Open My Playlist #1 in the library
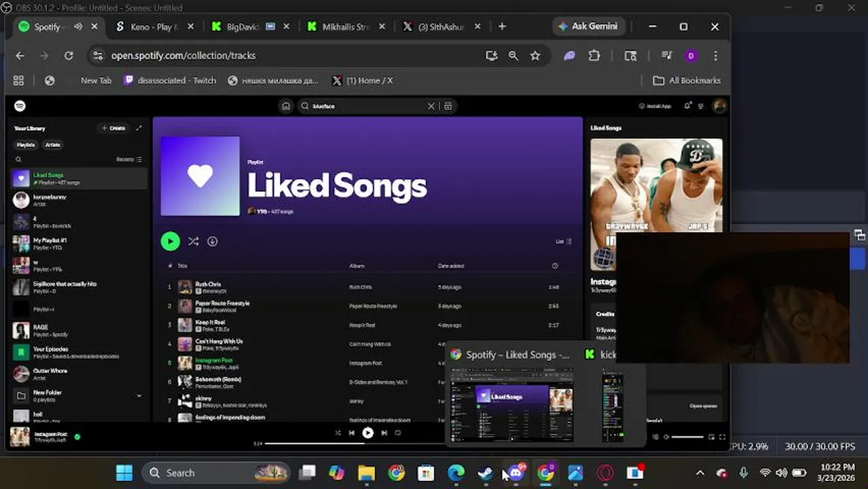Image resolution: width=868 pixels, height=489 pixels. (x=79, y=244)
